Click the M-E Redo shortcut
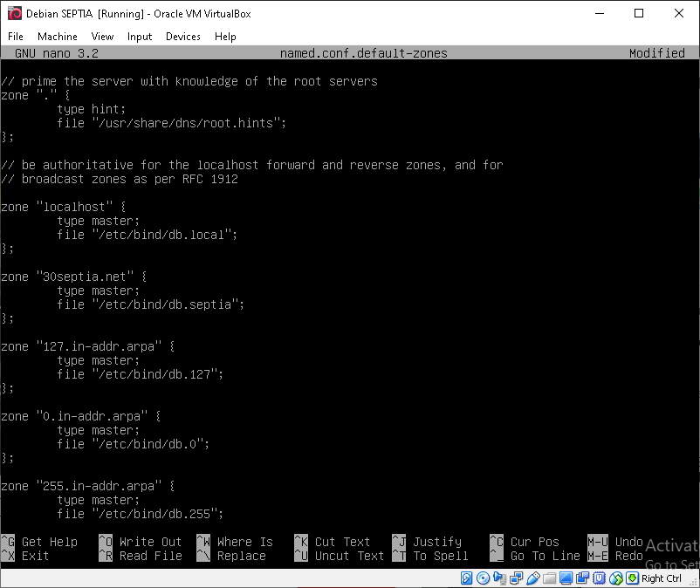 click(615, 556)
